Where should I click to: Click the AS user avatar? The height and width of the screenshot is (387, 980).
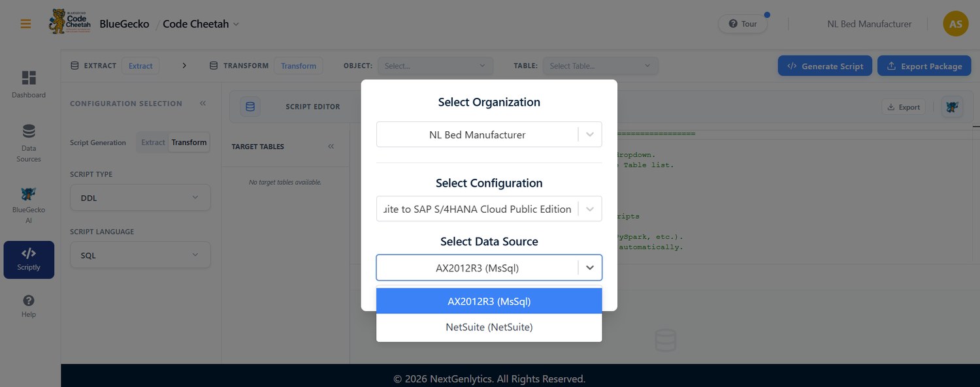coord(955,24)
